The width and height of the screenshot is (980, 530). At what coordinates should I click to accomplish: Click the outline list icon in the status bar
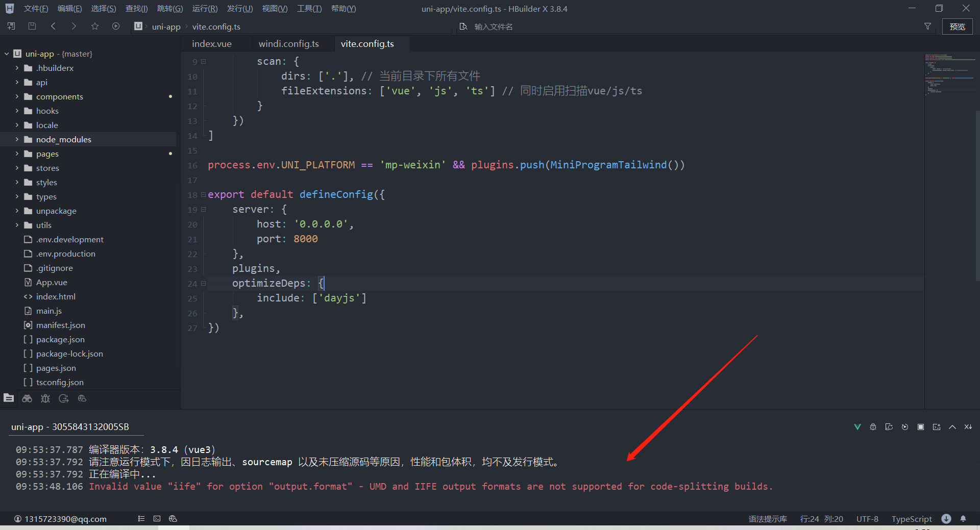[x=141, y=519]
